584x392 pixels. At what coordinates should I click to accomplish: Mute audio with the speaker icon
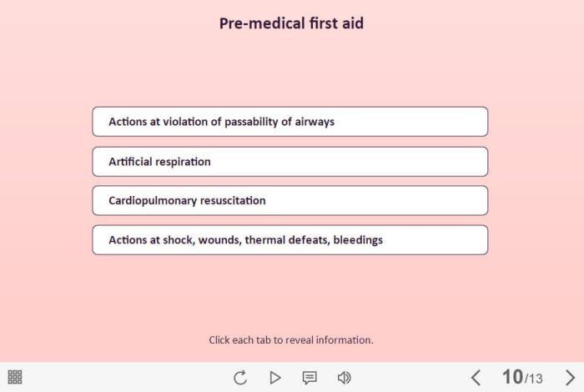point(344,378)
